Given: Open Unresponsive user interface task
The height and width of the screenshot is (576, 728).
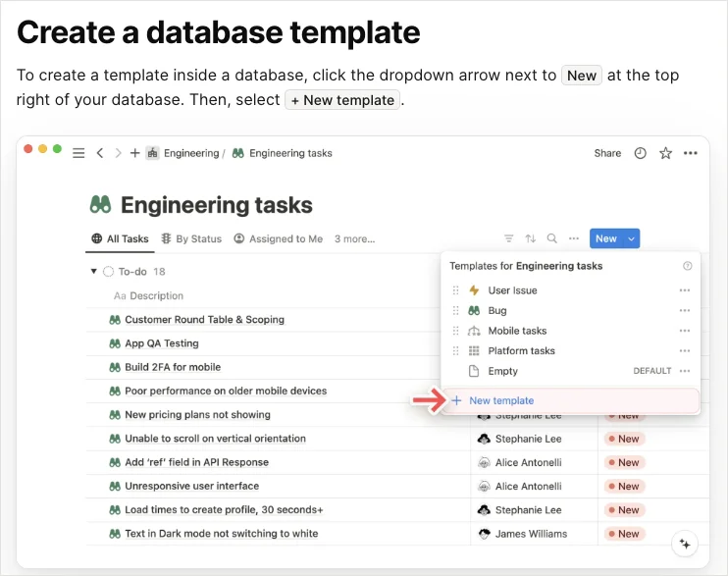Looking at the screenshot, I should point(191,486).
